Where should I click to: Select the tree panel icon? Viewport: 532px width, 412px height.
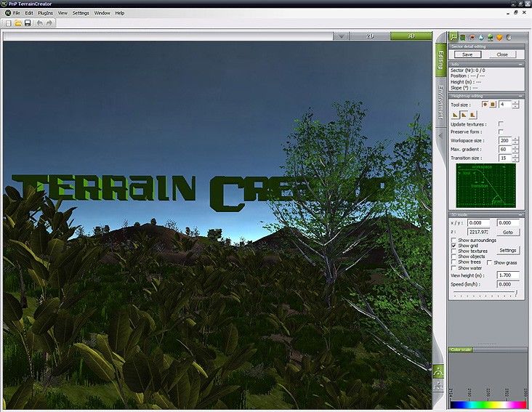click(491, 38)
